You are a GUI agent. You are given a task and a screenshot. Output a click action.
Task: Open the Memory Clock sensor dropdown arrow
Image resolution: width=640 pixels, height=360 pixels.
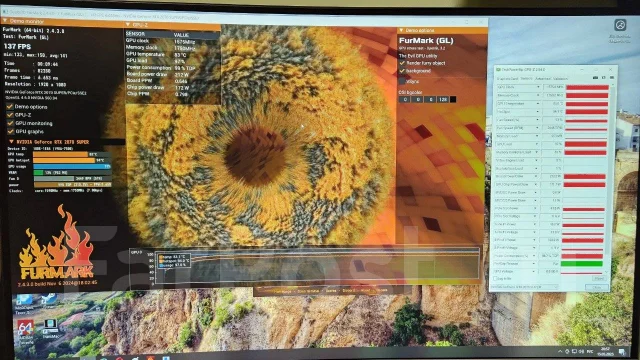tap(538, 96)
